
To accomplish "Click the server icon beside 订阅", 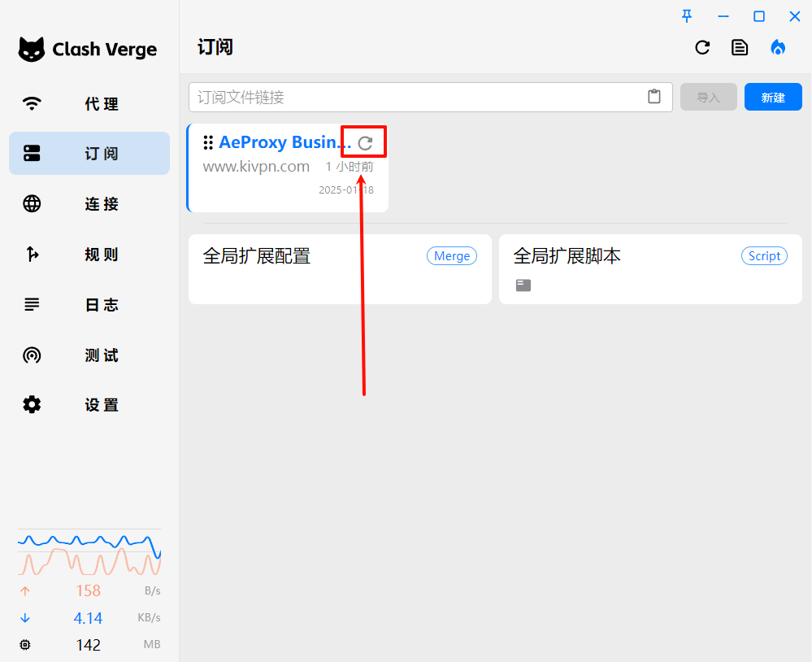I will (32, 154).
